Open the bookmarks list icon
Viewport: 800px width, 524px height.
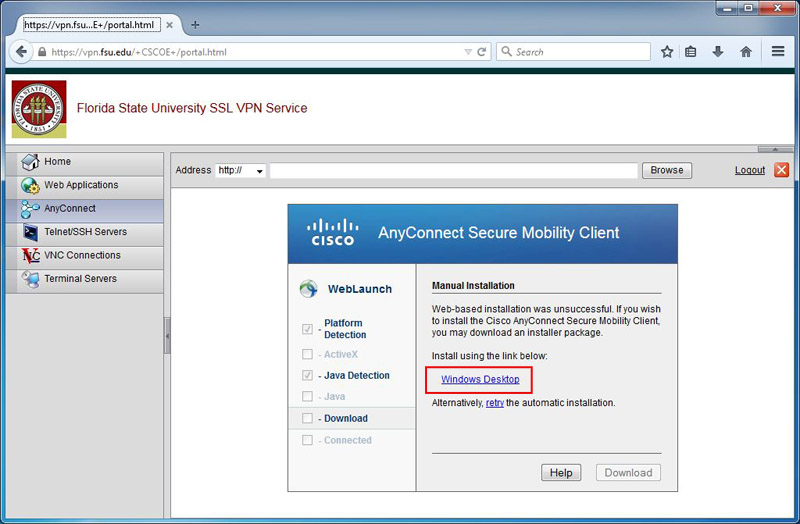[691, 52]
